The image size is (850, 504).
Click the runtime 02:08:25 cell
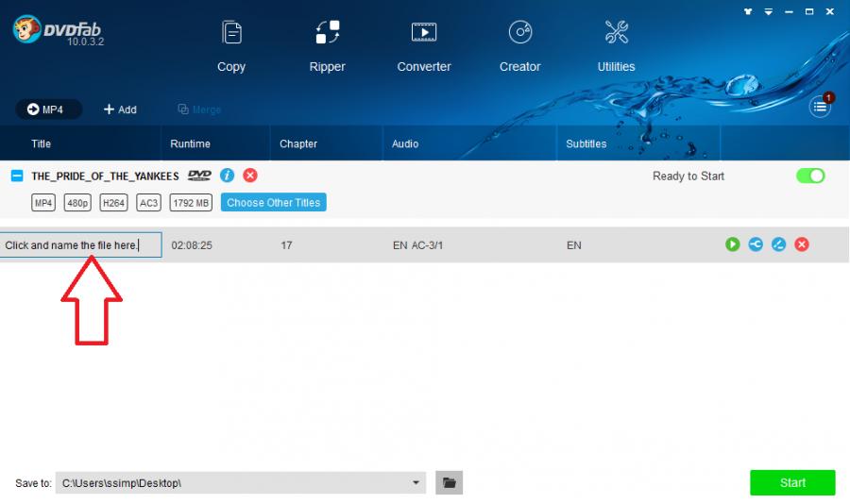coord(192,245)
